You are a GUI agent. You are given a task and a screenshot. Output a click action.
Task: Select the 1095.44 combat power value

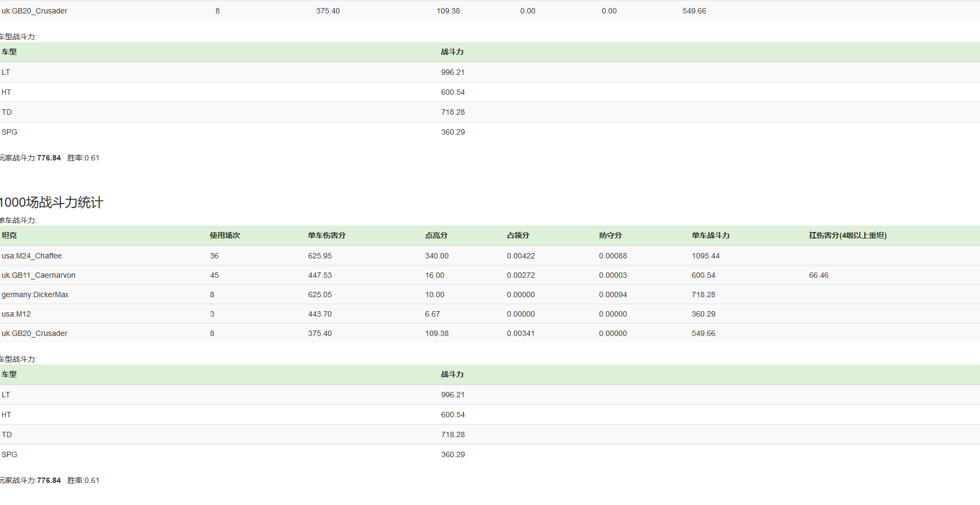pyautogui.click(x=706, y=256)
